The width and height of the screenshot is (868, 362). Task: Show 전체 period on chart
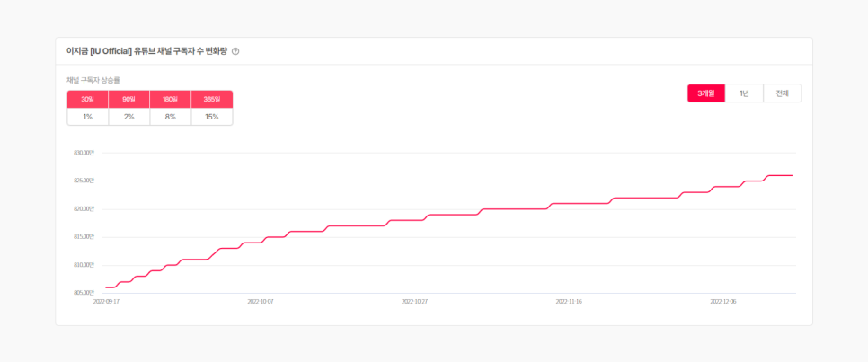click(783, 93)
